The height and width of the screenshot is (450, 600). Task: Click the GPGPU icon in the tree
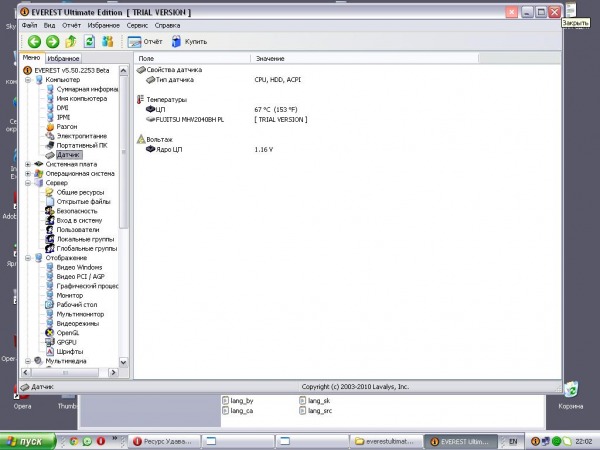pos(50,342)
